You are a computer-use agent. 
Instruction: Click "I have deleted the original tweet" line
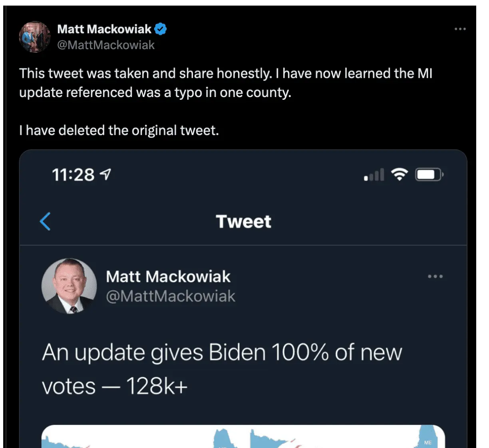point(119,130)
